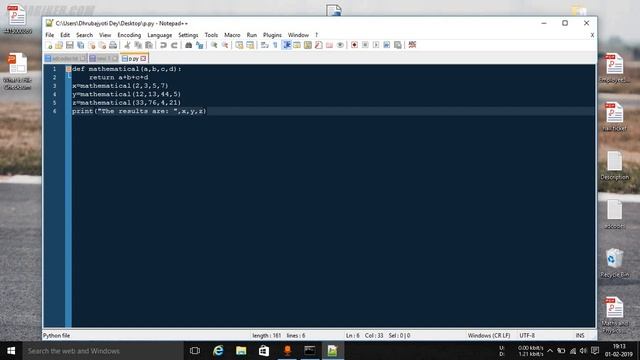Collapse the def mathematical fold marker
640x360 pixels.
(69, 69)
